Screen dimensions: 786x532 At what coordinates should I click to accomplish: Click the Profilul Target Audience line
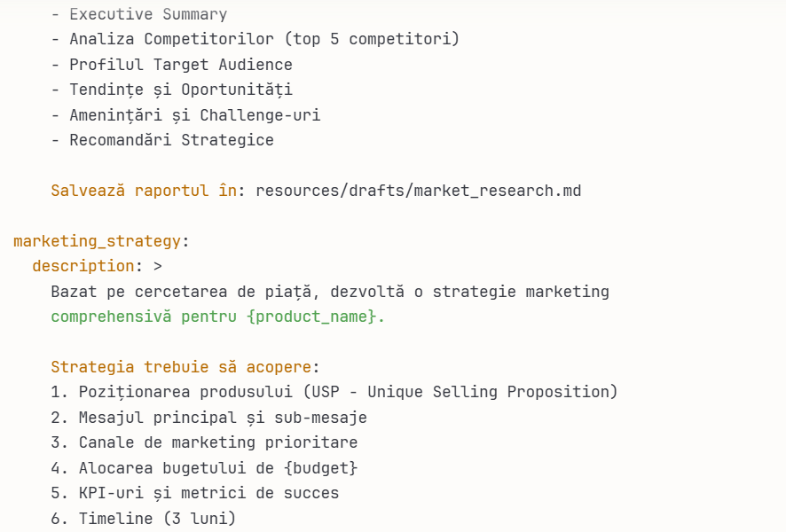[x=181, y=65]
